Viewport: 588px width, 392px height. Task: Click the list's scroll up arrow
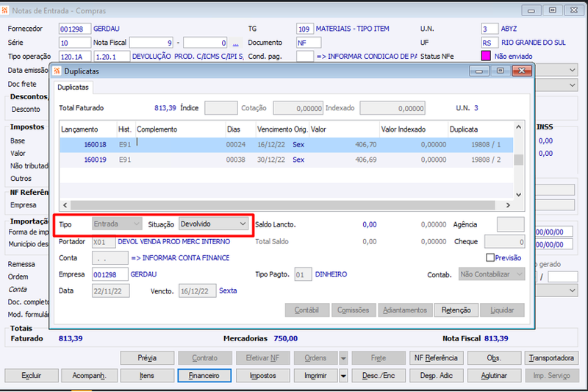pos(519,127)
